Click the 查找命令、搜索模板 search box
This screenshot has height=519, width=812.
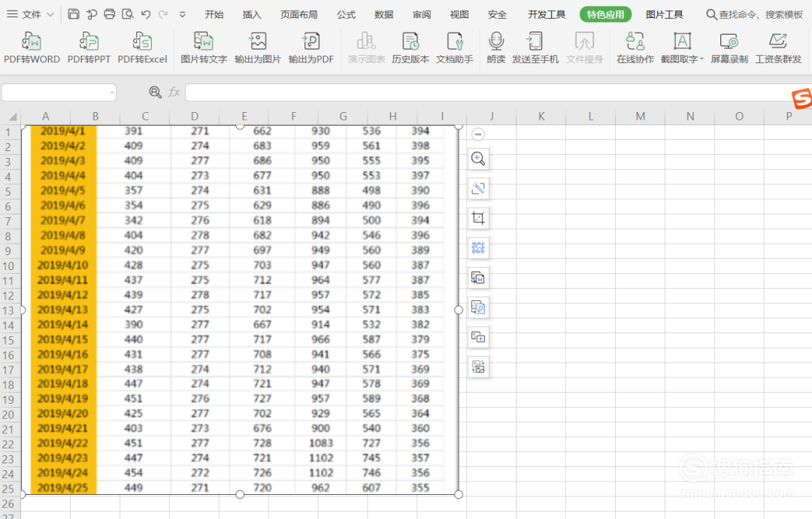(x=755, y=14)
